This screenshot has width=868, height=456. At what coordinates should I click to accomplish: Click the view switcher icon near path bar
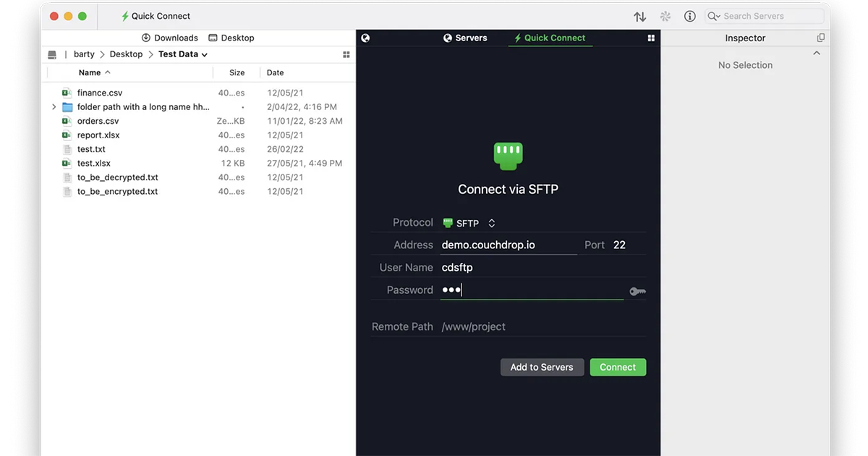coord(346,54)
